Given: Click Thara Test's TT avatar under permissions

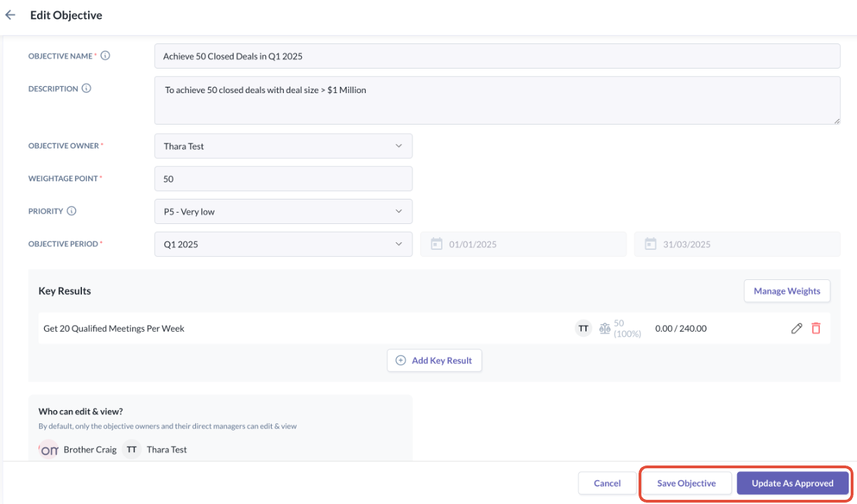Looking at the screenshot, I should pyautogui.click(x=132, y=449).
